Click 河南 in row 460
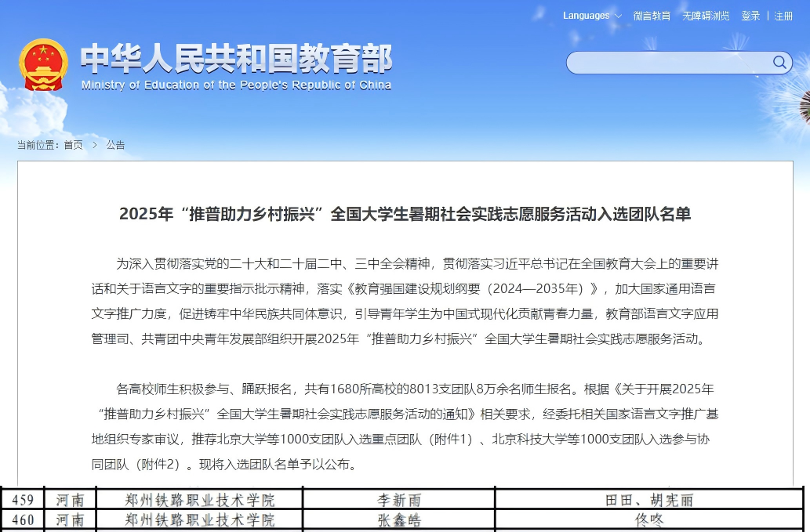Viewport: 810px width, 532px height. tap(71, 519)
